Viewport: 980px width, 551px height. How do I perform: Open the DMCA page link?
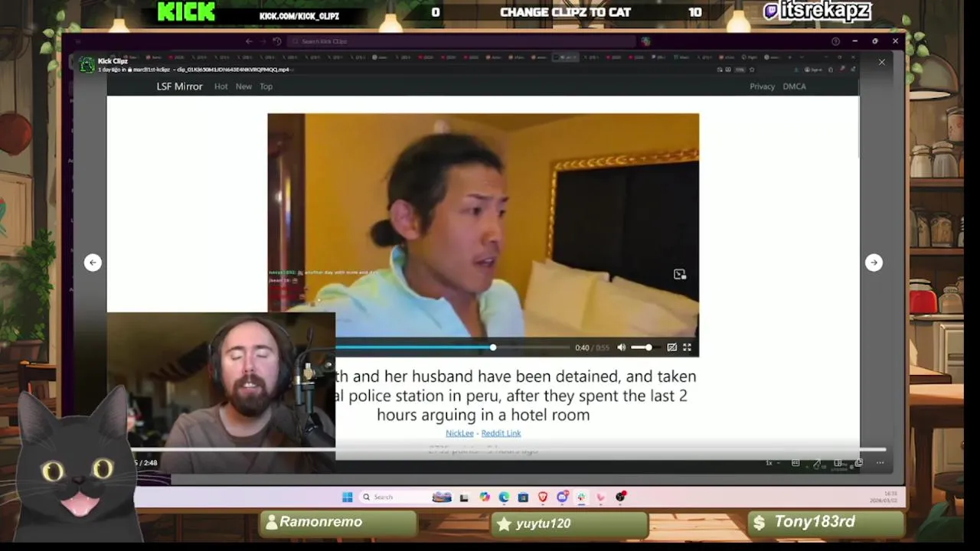794,86
